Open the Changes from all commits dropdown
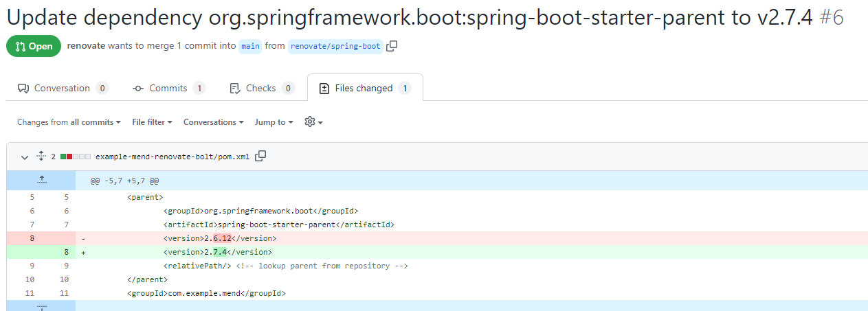The height and width of the screenshot is (311, 868). point(69,122)
